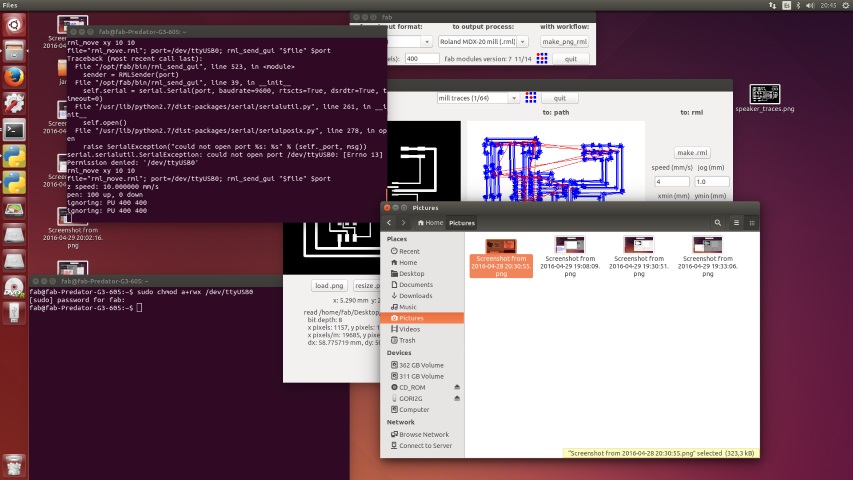
Task: Eject the GORI2G device
Action: (x=457, y=398)
